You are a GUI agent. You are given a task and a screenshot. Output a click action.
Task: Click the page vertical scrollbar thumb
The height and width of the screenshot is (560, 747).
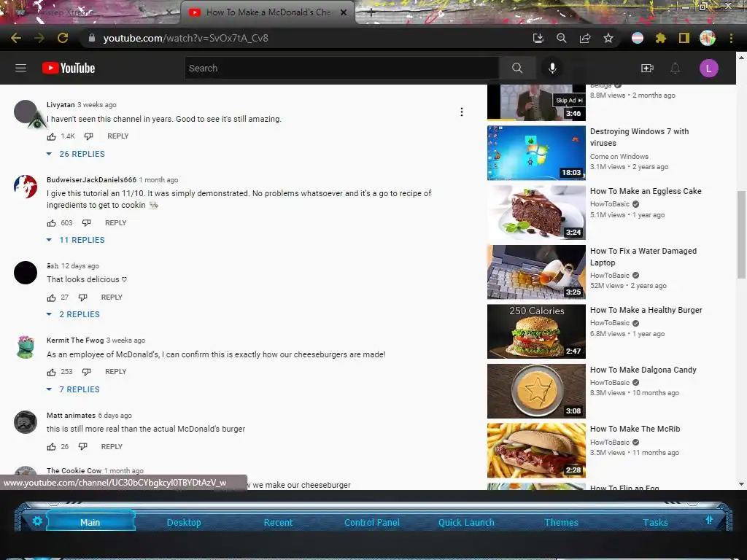tap(741, 234)
